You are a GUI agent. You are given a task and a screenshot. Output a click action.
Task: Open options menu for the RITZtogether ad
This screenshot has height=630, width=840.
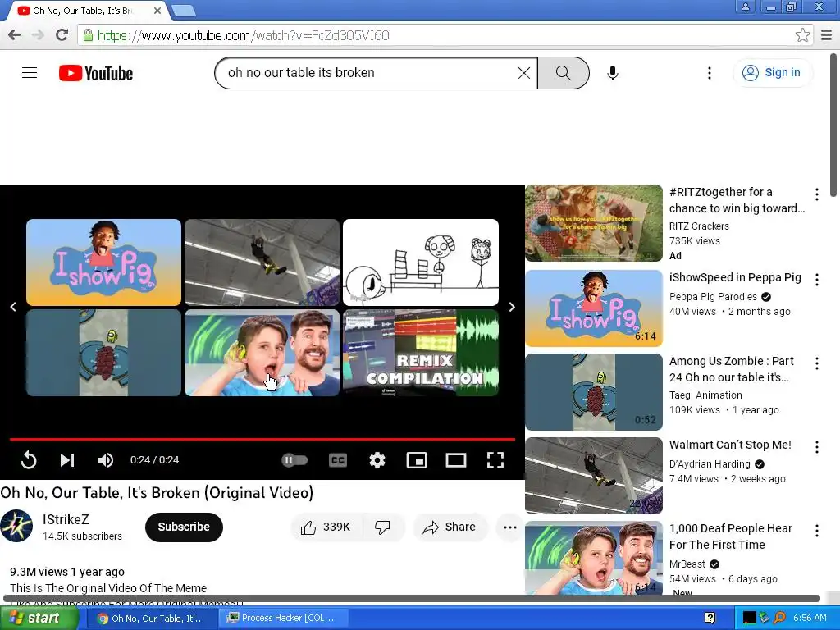(x=816, y=194)
